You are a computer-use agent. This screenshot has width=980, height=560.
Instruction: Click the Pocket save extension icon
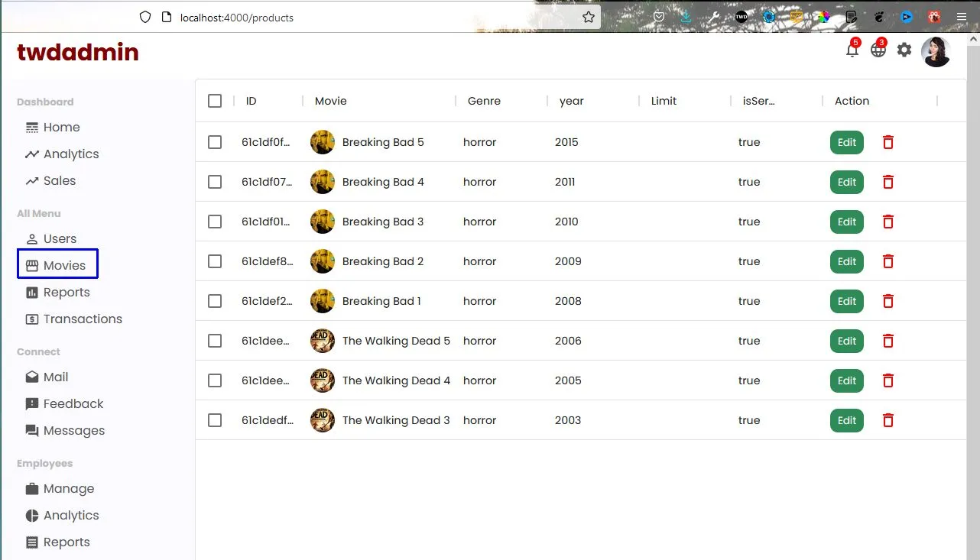tap(659, 17)
